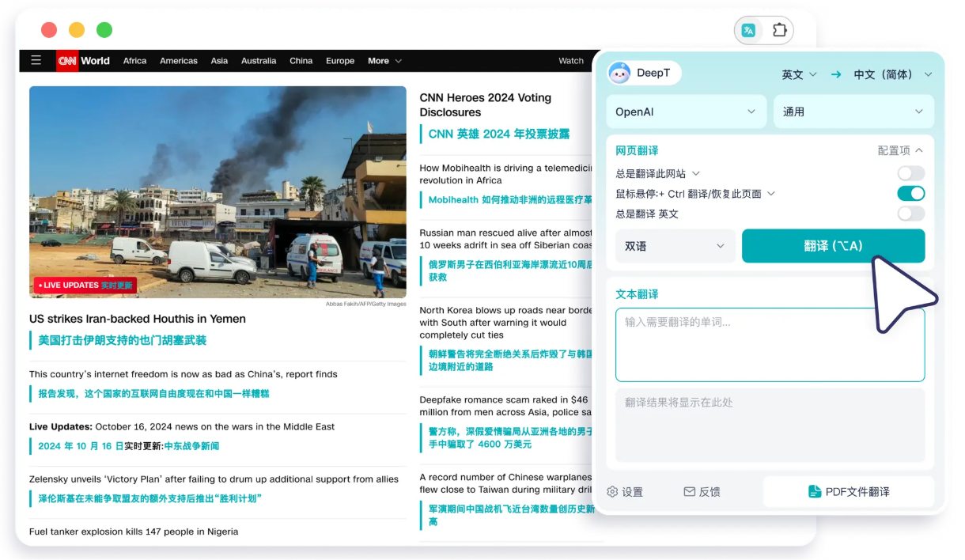Swap languages using the arrow icon
Image resolution: width=965 pixels, height=560 pixels.
(836, 74)
